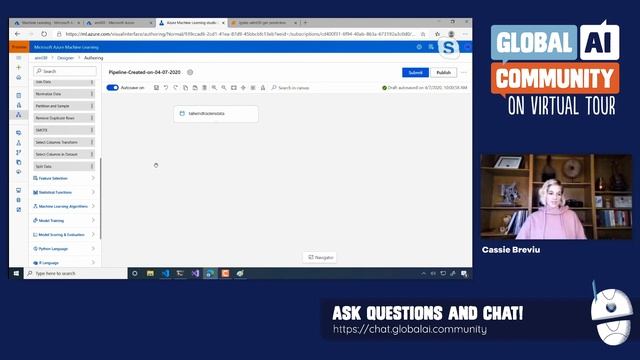Viewport: 640px width, 360px height.
Task: Open Compute monitor icon in sidebar
Action: [18, 190]
